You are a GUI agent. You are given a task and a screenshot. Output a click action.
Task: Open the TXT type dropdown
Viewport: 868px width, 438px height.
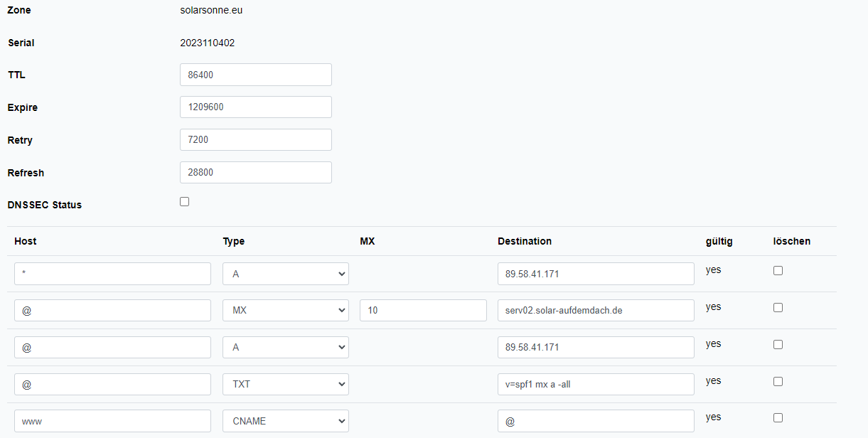(285, 385)
